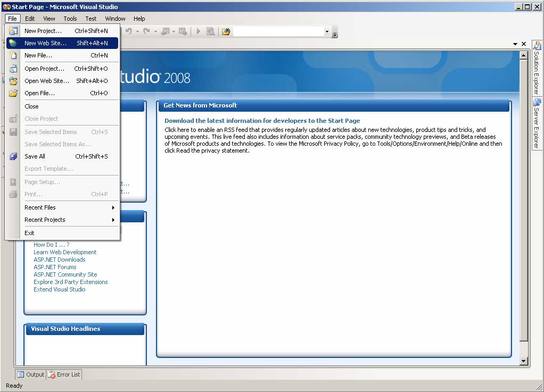Click the grayed Page Setup icon
544x392 pixels.
coord(13,182)
